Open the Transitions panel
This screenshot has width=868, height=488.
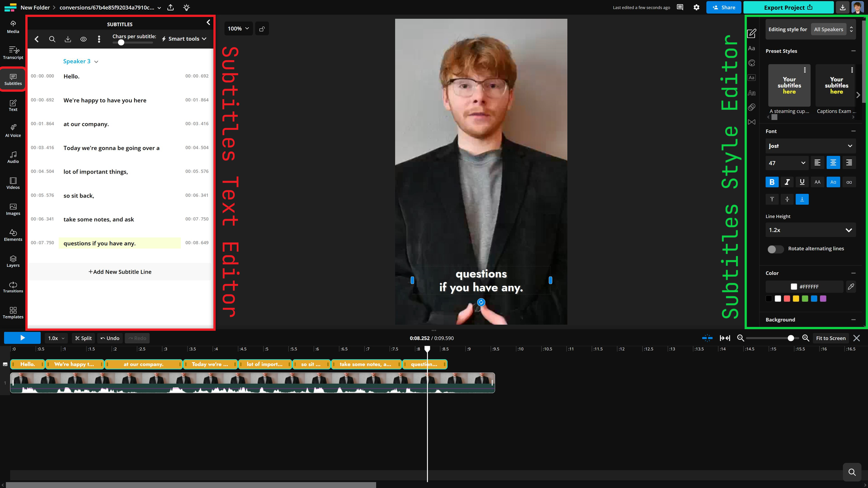tap(13, 286)
